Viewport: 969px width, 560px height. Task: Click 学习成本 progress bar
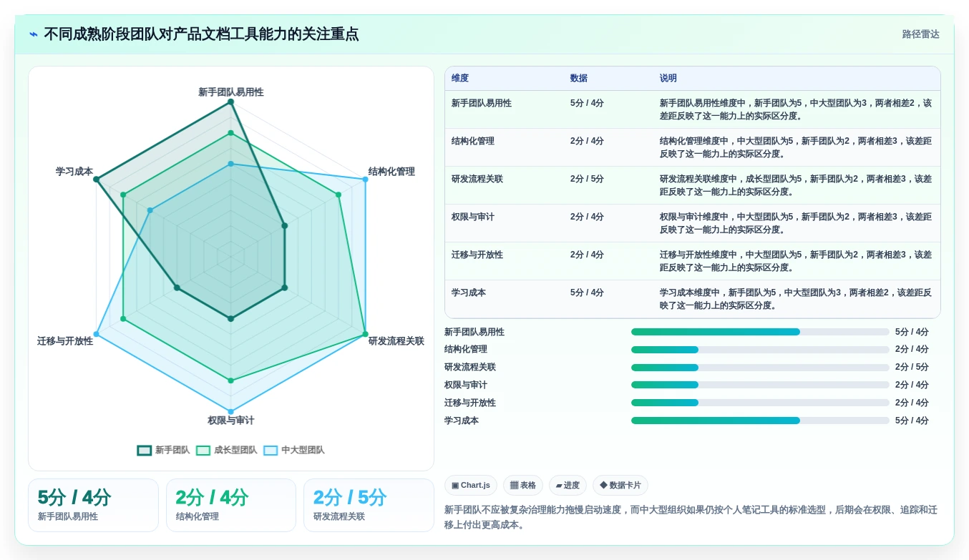click(760, 421)
